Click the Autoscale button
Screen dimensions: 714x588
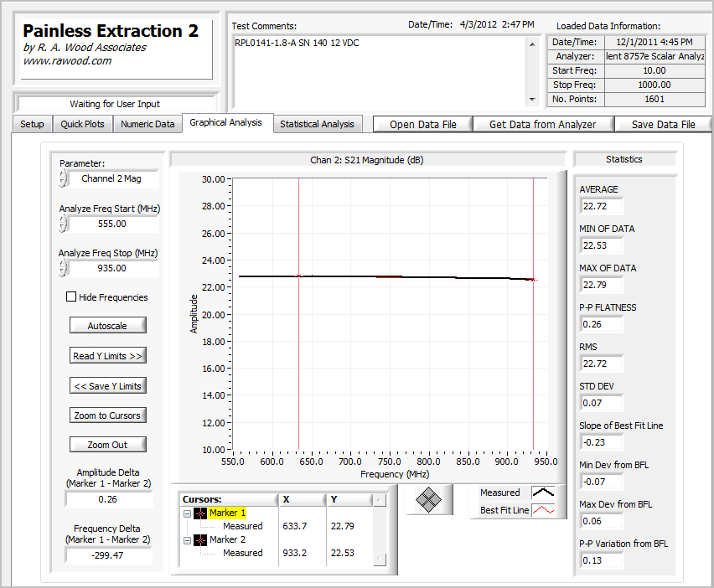[108, 325]
